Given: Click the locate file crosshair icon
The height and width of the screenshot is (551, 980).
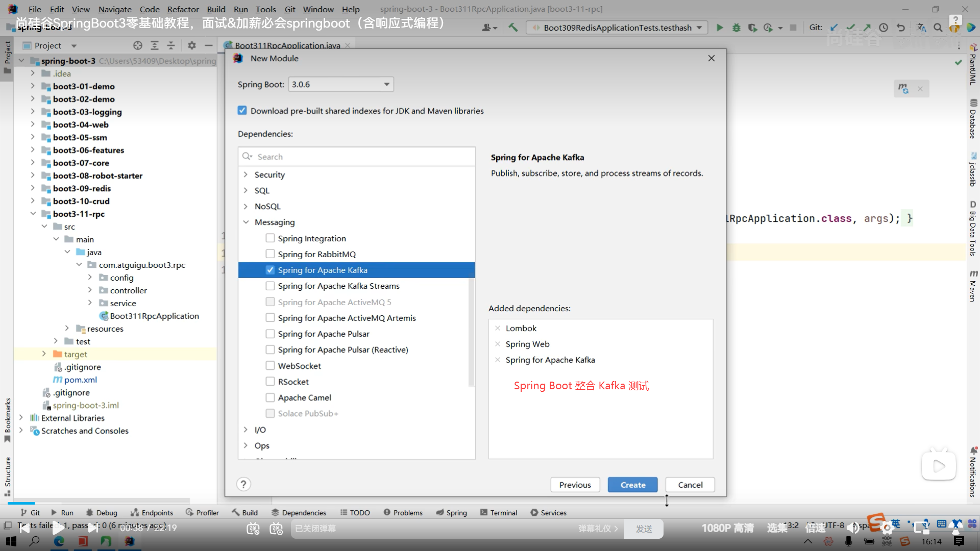Looking at the screenshot, I should point(137,45).
